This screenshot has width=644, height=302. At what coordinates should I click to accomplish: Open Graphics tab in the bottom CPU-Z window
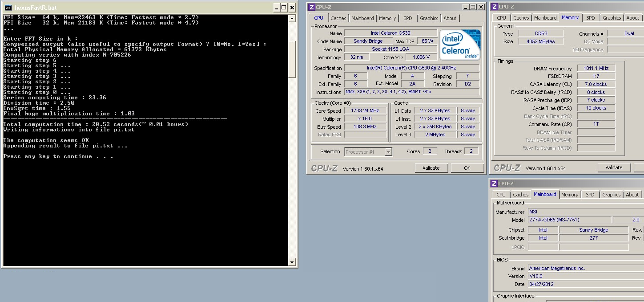612,195
